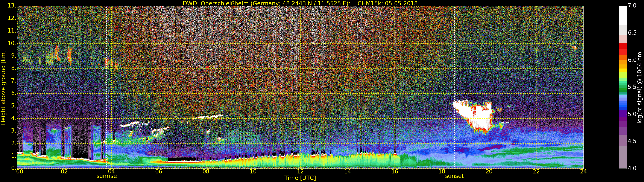Image resolution: width=644 pixels, height=182 pixels.
Task: Click the white sunrise dotted marker line
Action: click(x=107, y=87)
